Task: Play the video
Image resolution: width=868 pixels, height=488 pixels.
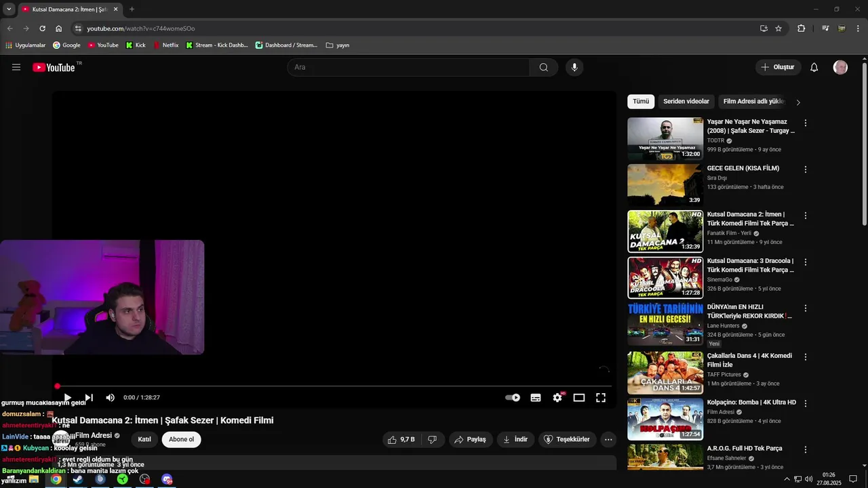Action: click(67, 398)
